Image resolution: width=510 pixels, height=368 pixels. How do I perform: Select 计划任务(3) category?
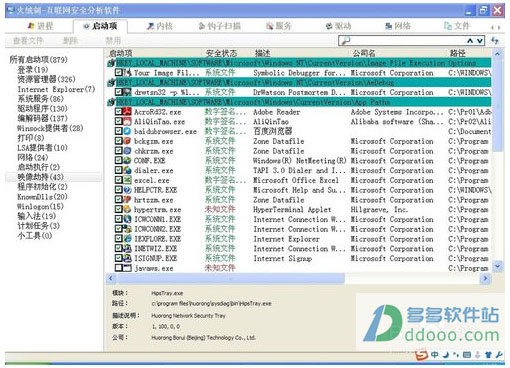tap(39, 226)
